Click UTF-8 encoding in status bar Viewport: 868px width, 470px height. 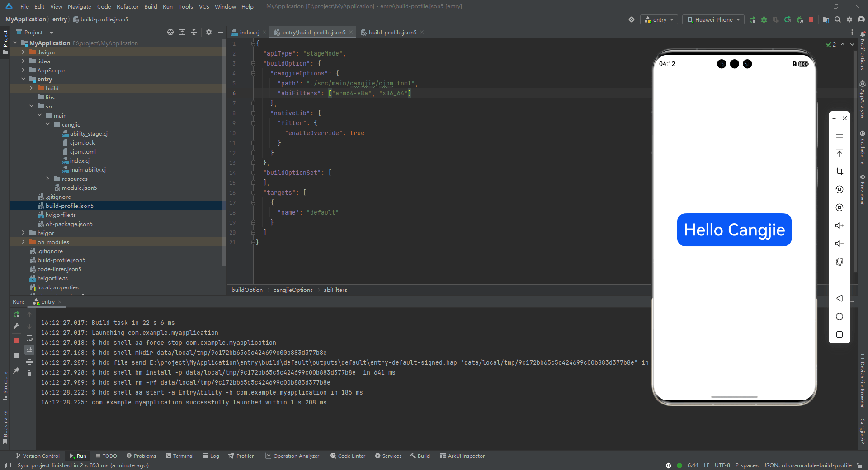pyautogui.click(x=722, y=465)
